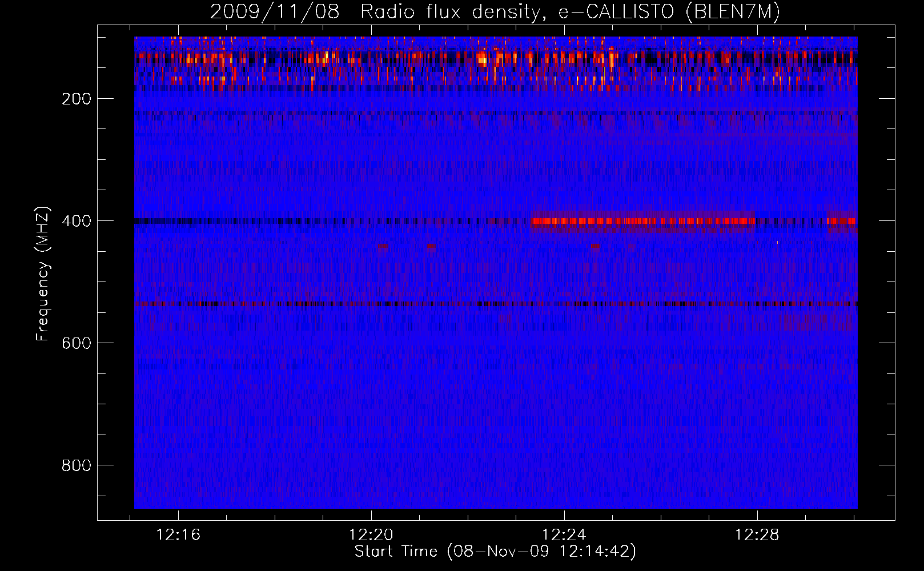The height and width of the screenshot is (571, 924).
Task: Click the '400' frequency axis label
Action: (x=77, y=221)
